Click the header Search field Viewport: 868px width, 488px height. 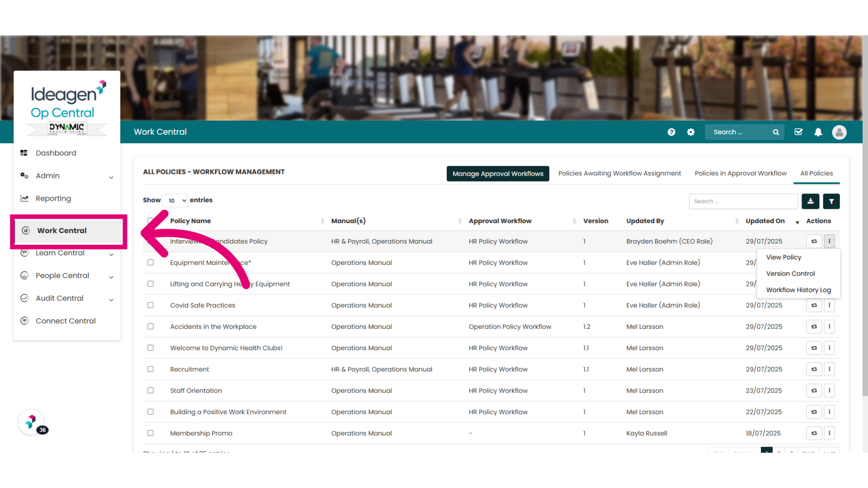point(744,132)
